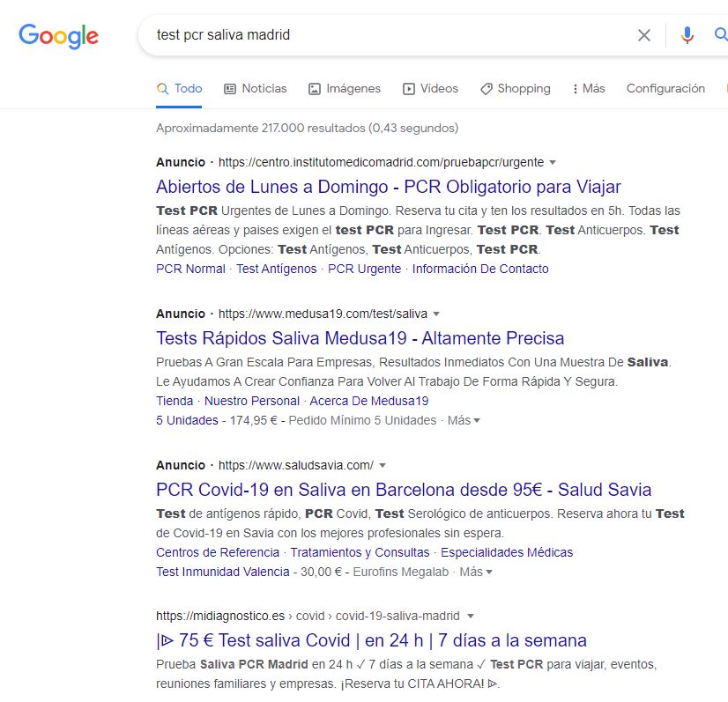The width and height of the screenshot is (728, 702).
Task: Open the Noticias tab
Action: pyautogui.click(x=255, y=89)
